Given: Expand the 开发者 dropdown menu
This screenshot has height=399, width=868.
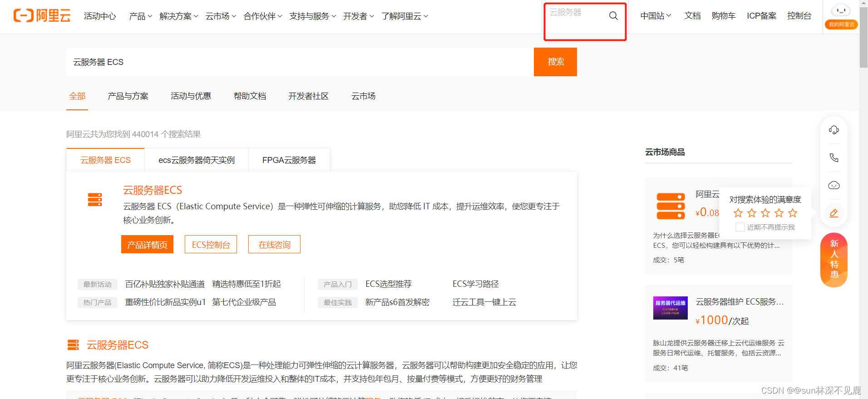Looking at the screenshot, I should pos(359,16).
